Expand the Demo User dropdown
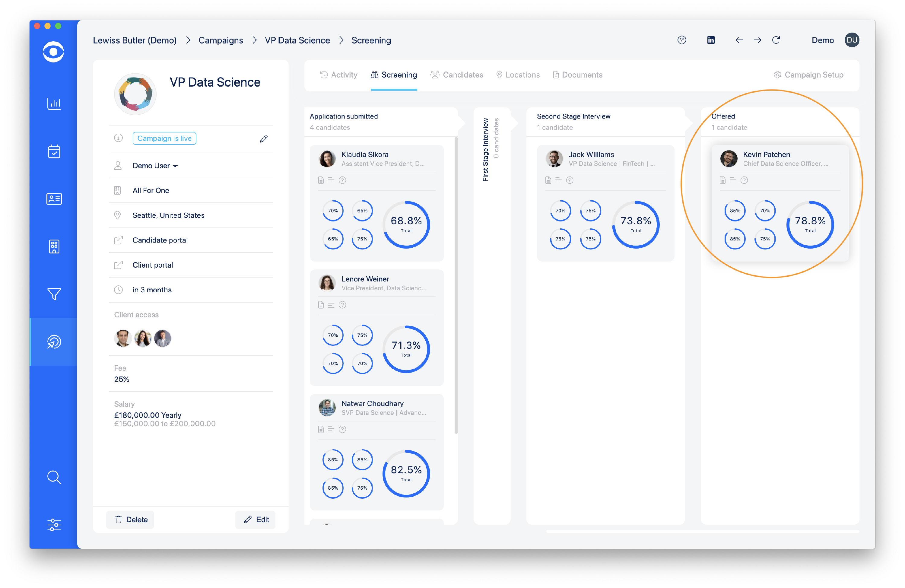Image resolution: width=905 pixels, height=588 pixels. point(155,166)
